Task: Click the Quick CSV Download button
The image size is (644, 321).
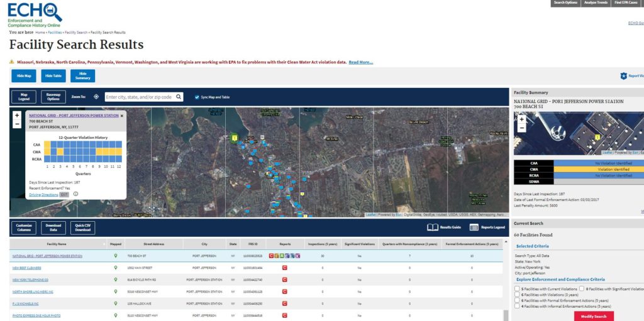Action: 82,228
